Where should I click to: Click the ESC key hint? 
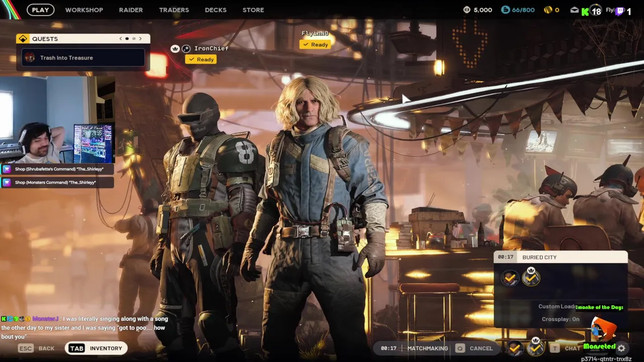(x=26, y=348)
